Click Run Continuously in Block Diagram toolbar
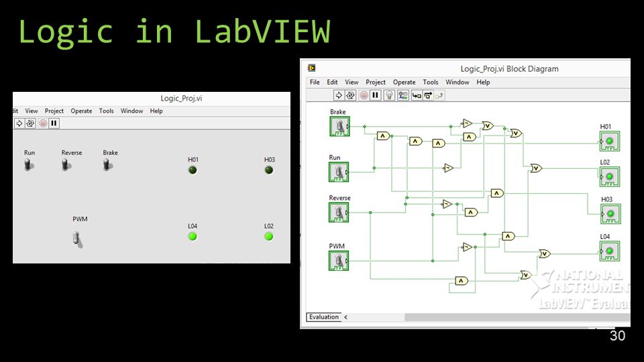The width and height of the screenshot is (644, 362). click(x=350, y=95)
